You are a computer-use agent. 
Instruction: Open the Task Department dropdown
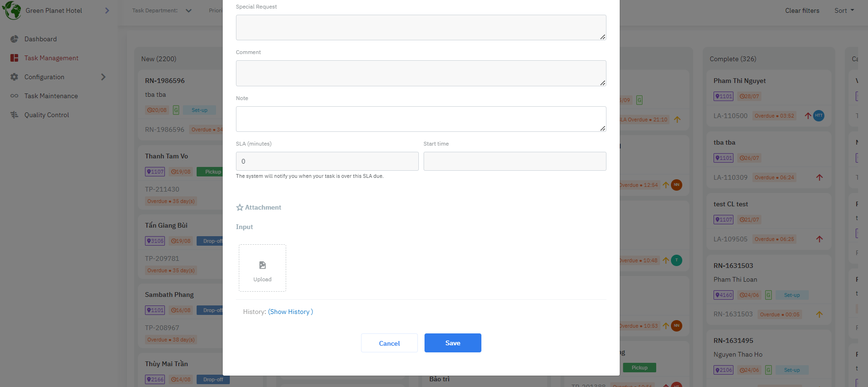(189, 10)
